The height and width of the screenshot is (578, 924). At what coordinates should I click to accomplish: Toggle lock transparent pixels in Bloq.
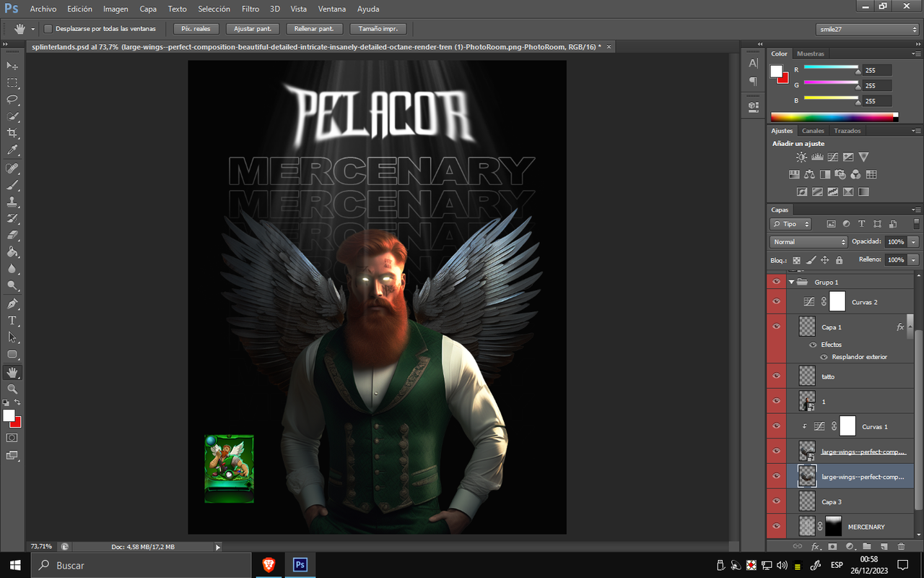pos(797,260)
